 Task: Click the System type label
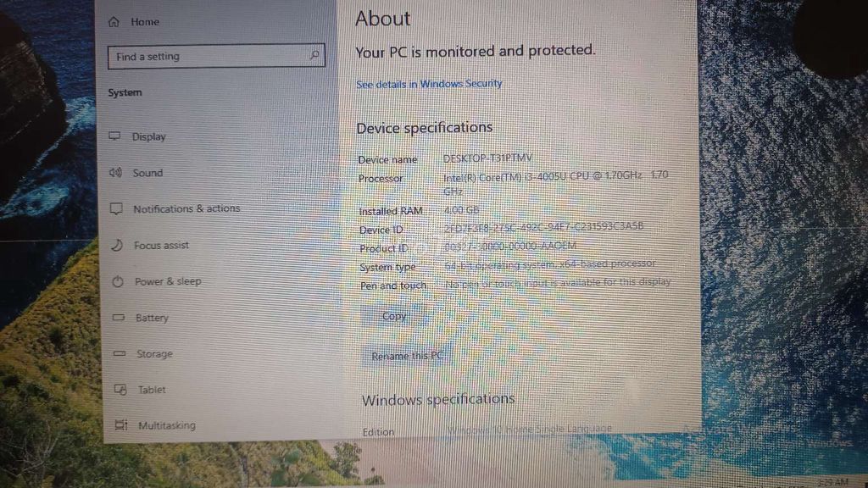pos(387,267)
